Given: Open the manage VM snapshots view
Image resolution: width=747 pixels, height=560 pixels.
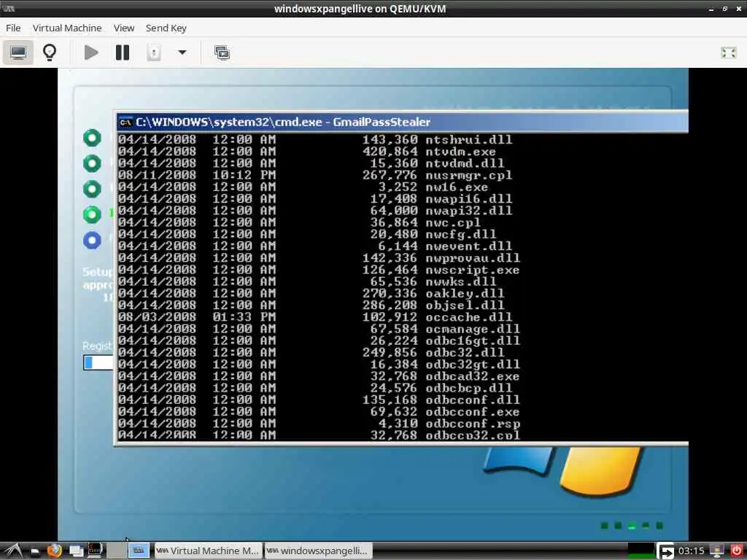Looking at the screenshot, I should (x=222, y=52).
